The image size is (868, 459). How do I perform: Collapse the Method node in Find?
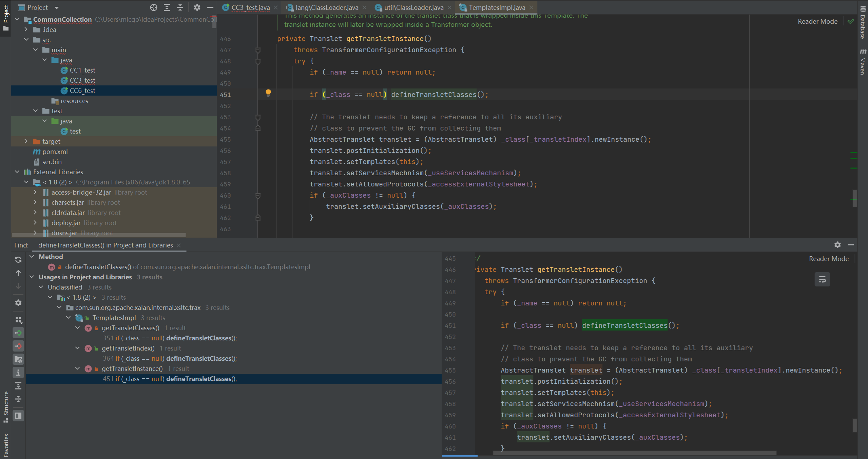click(x=32, y=257)
